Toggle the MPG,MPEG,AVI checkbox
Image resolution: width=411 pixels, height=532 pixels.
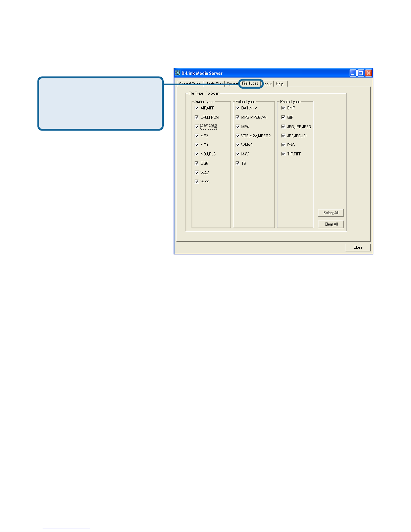click(x=238, y=117)
